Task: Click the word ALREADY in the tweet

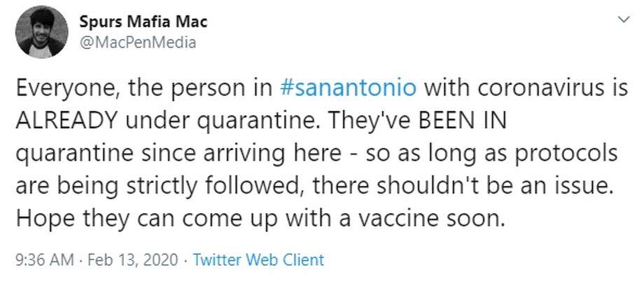Action: coord(66,121)
